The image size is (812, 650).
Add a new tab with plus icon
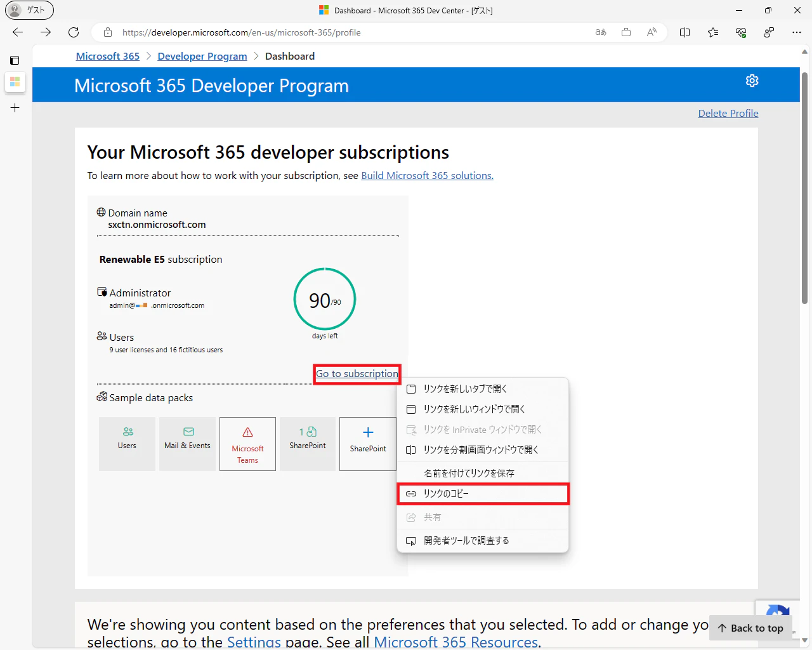click(15, 108)
